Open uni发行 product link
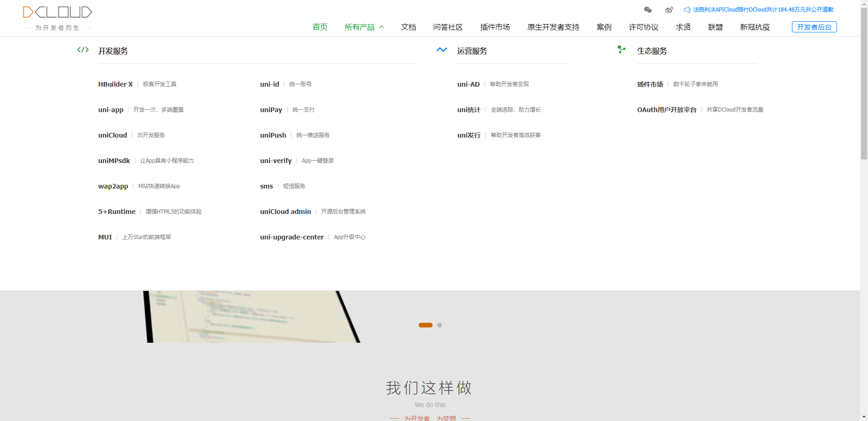 [x=469, y=135]
